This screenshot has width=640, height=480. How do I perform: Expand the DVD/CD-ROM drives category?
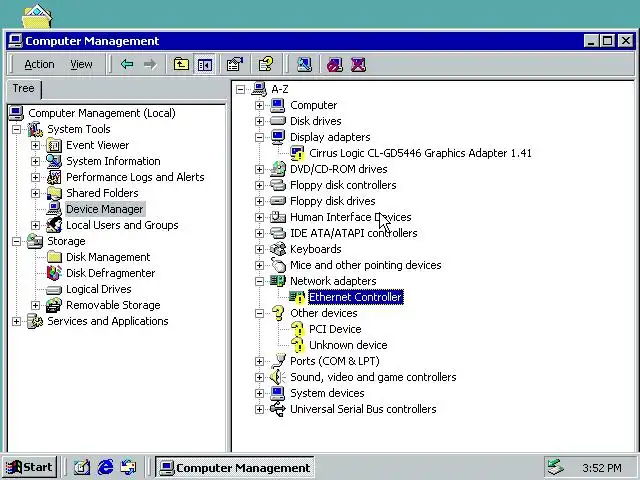(259, 169)
